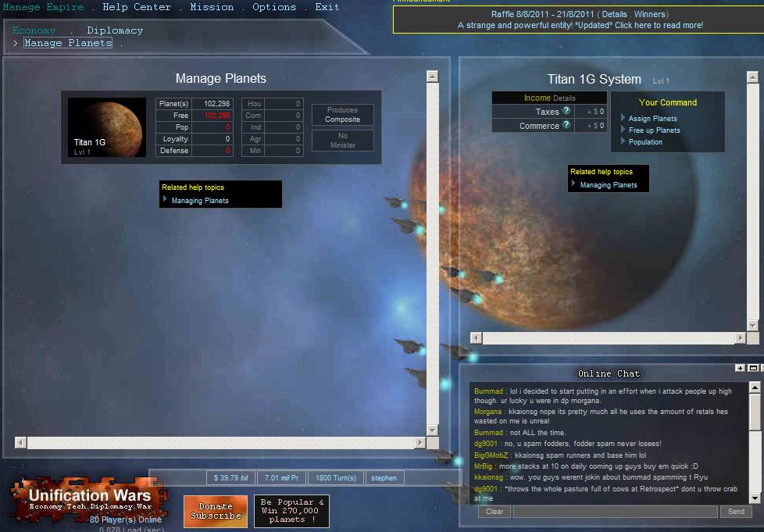Click the Clear chat button
The image size is (764, 532).
tap(494, 512)
